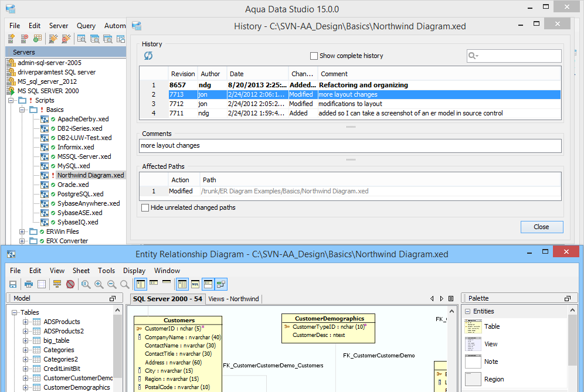
Task: Select the Region entity in the Palette
Action: [484, 379]
